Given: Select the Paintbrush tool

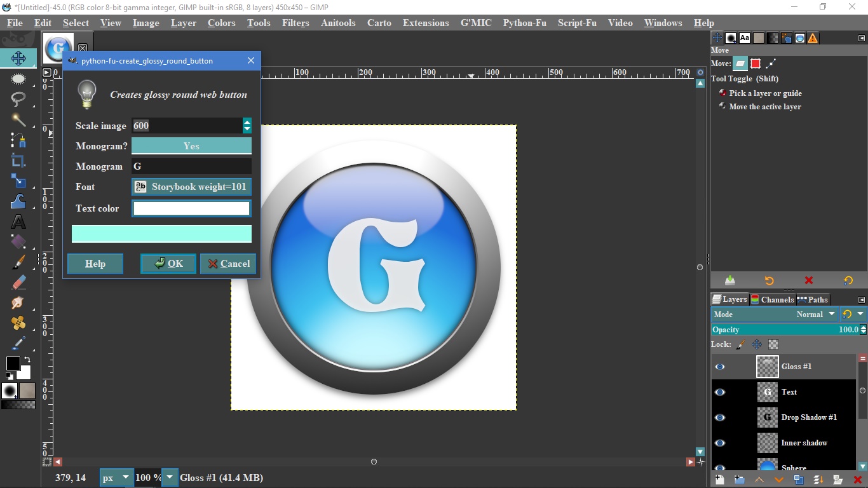Looking at the screenshot, I should click(18, 262).
